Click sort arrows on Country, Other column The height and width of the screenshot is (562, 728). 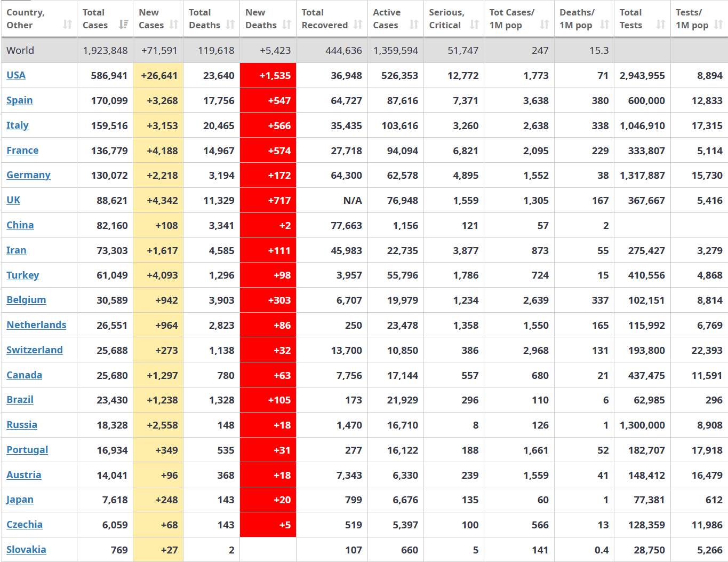[67, 25]
